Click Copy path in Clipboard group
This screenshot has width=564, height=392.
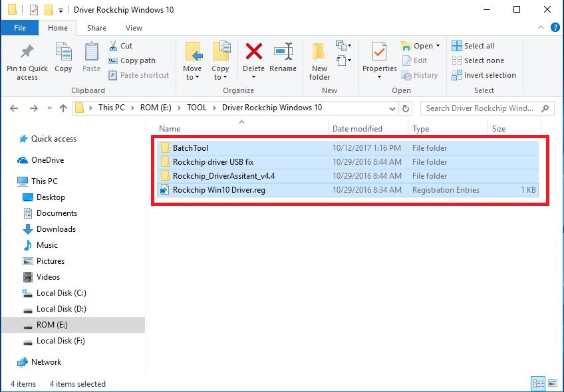pyautogui.click(x=132, y=60)
